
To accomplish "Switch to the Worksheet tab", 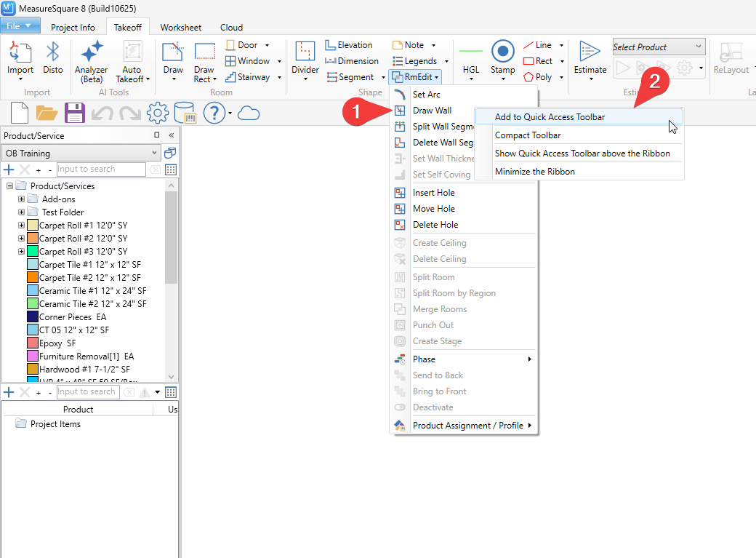I will [x=181, y=28].
